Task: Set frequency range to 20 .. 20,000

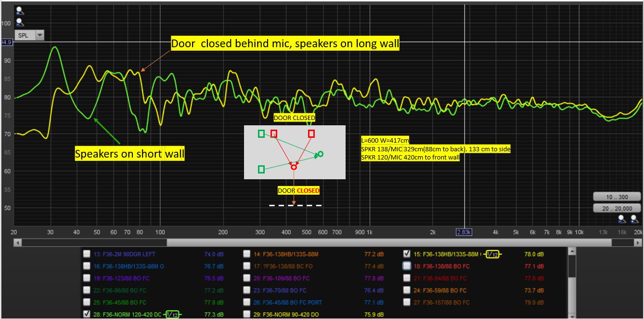Action: click(x=617, y=208)
